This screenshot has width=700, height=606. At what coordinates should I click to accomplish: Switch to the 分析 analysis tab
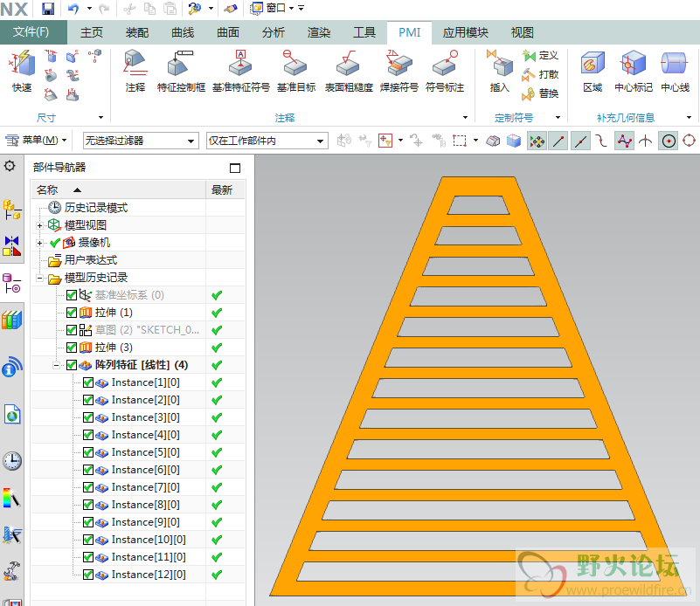coord(274,32)
